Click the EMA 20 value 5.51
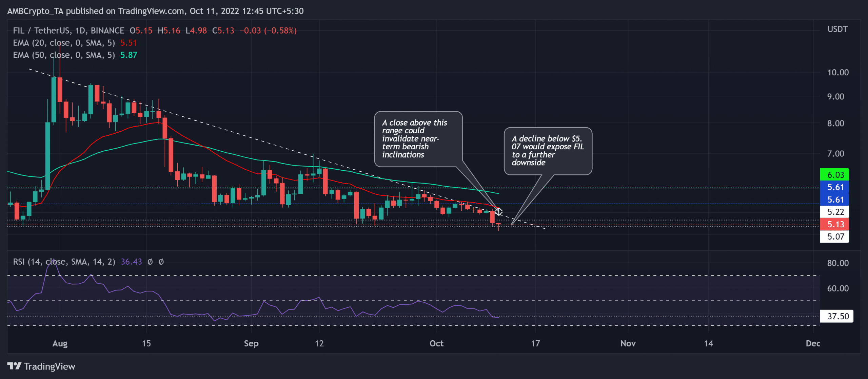 (129, 43)
